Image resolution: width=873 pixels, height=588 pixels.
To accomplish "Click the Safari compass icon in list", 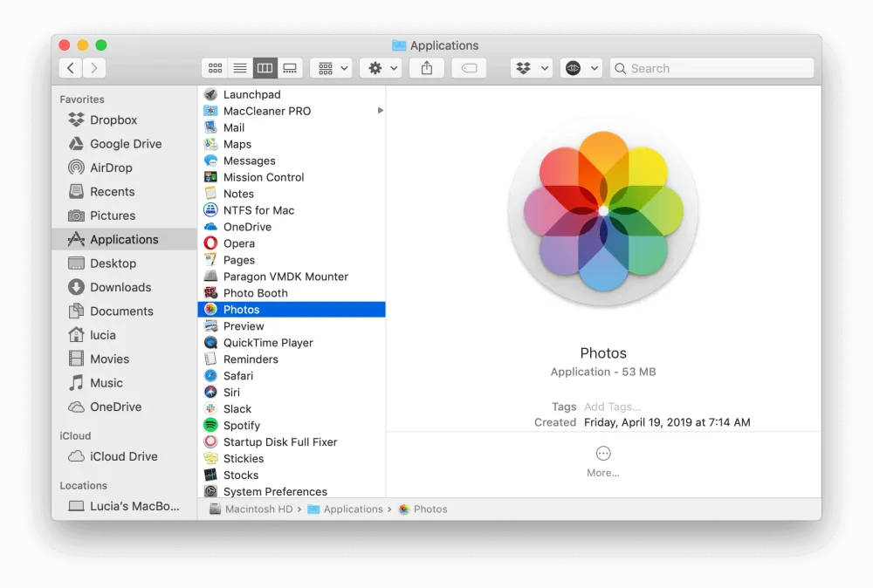I will pos(210,376).
